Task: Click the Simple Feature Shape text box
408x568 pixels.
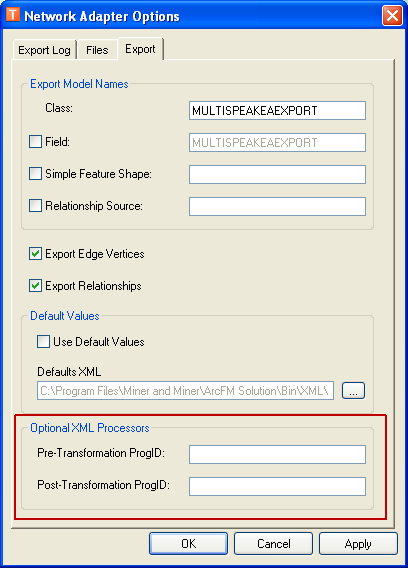Action: (x=277, y=175)
